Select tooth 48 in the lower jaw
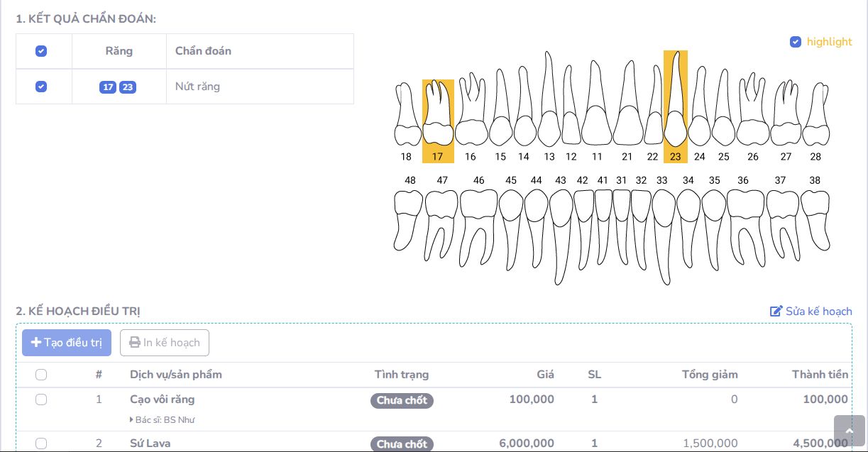The image size is (868, 452). [x=408, y=213]
